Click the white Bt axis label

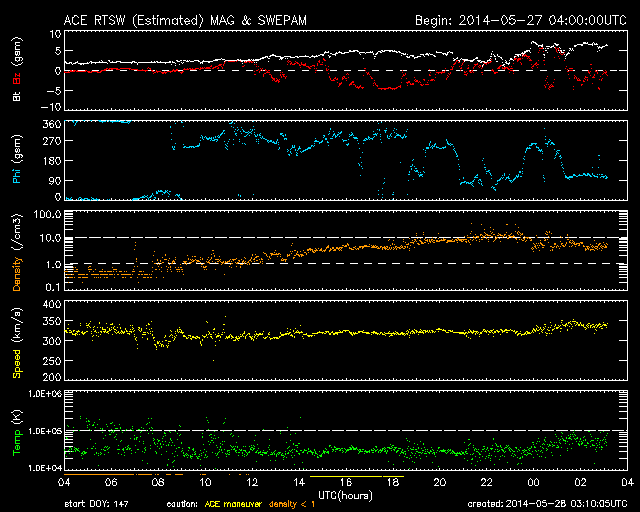click(16, 95)
